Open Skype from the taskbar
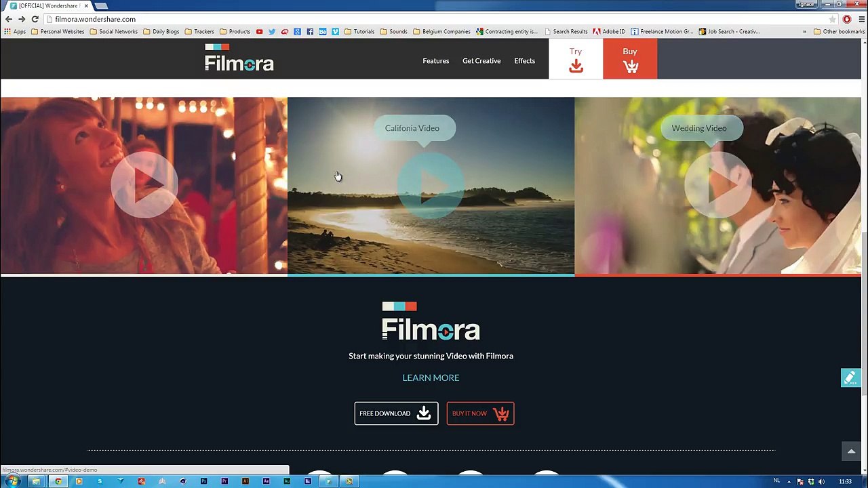The image size is (868, 488). [x=100, y=481]
